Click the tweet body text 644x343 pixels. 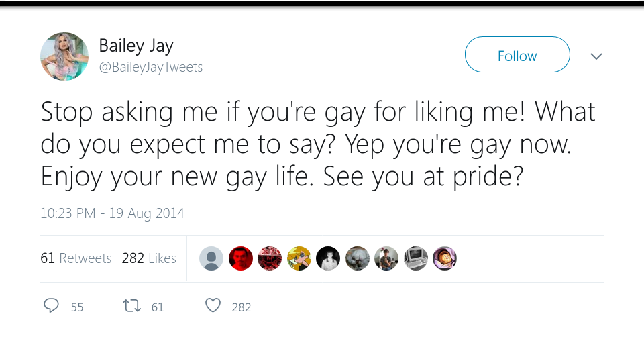315,143
